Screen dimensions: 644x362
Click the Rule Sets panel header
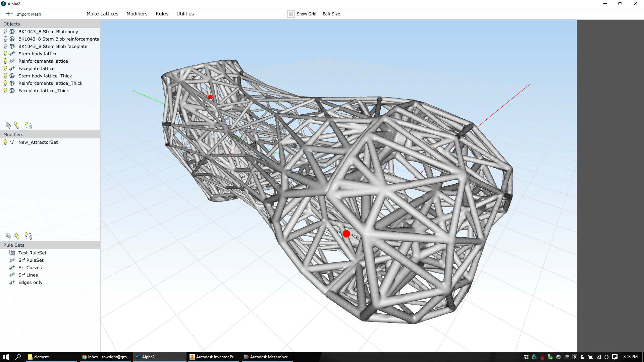(x=50, y=245)
